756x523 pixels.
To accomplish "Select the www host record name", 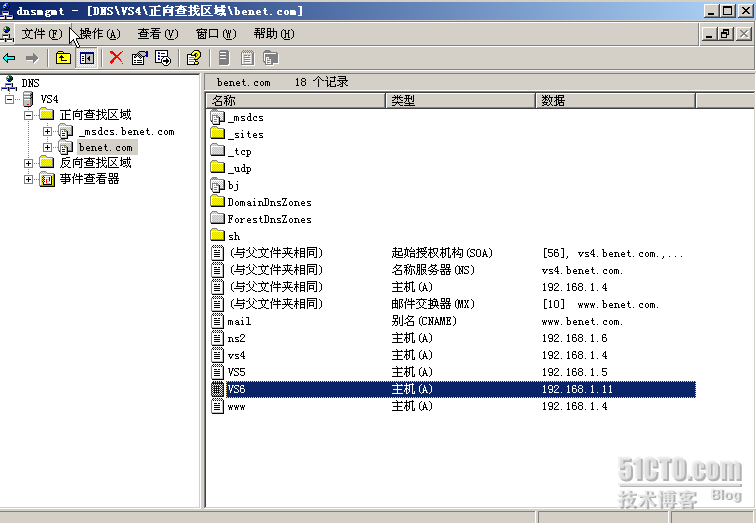I will click(236, 406).
